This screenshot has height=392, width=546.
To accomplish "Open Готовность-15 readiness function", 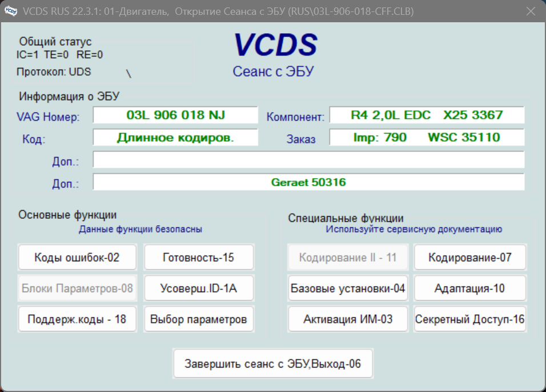I will 199,258.
